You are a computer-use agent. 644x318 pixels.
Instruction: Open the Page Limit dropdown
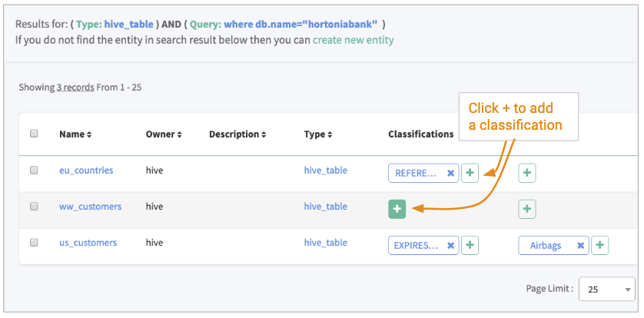click(606, 290)
